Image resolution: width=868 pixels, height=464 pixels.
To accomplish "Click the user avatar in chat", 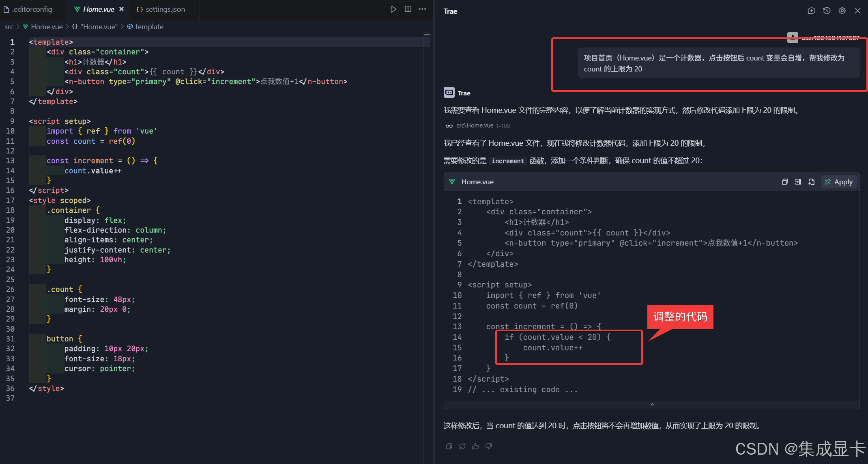I will click(x=792, y=38).
